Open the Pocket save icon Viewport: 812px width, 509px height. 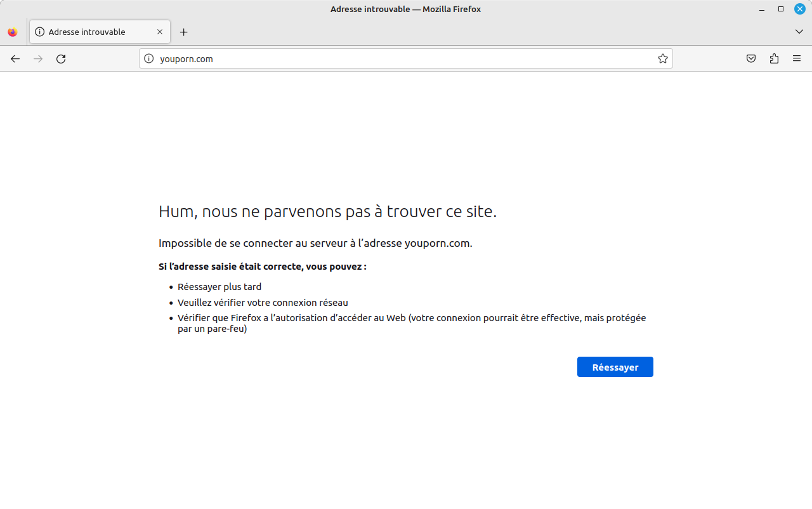tap(751, 59)
